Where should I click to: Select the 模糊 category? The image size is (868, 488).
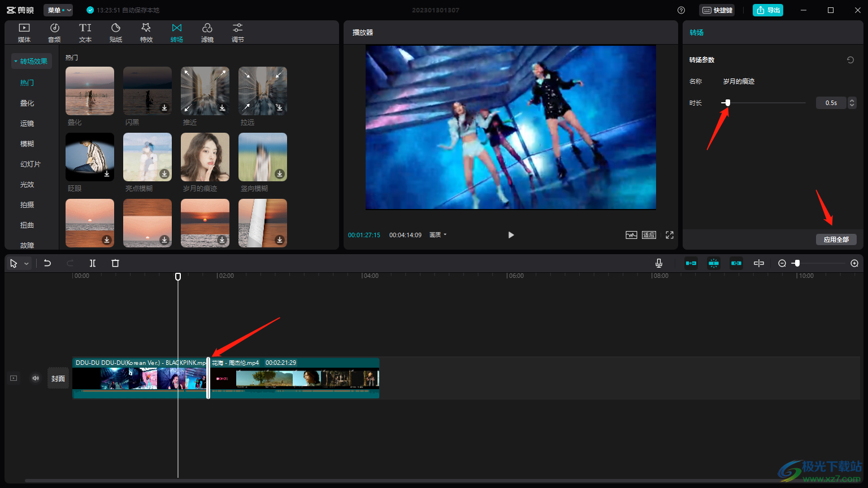click(27, 143)
